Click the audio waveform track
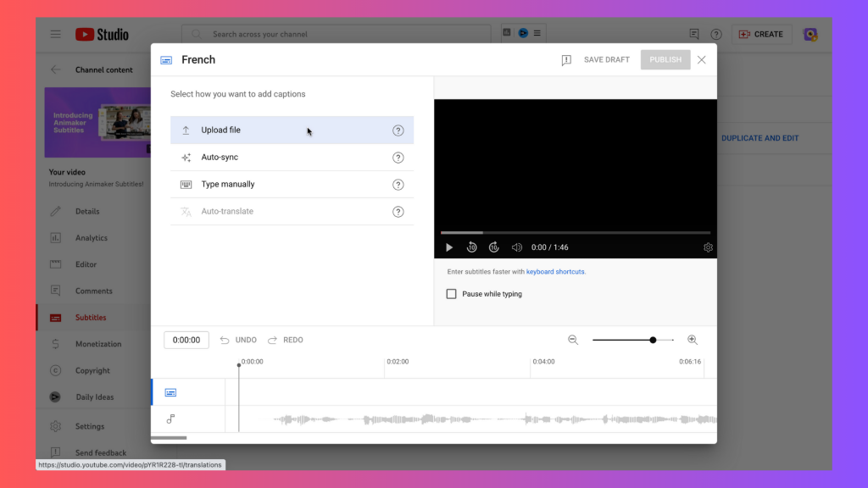This screenshot has height=488, width=868. coord(471,419)
